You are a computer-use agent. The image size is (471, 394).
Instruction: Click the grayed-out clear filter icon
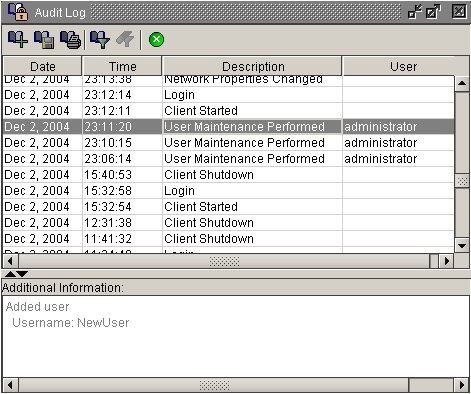pyautogui.click(x=125, y=39)
